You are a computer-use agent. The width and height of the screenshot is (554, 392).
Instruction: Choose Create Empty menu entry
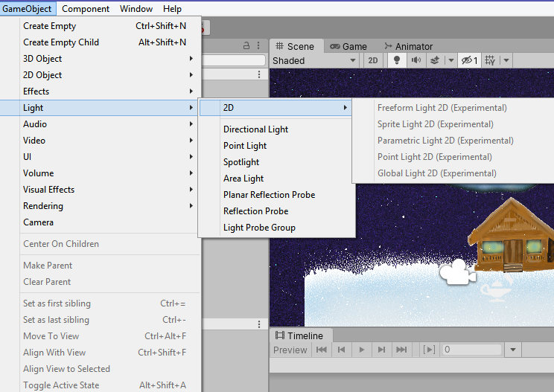coord(50,26)
